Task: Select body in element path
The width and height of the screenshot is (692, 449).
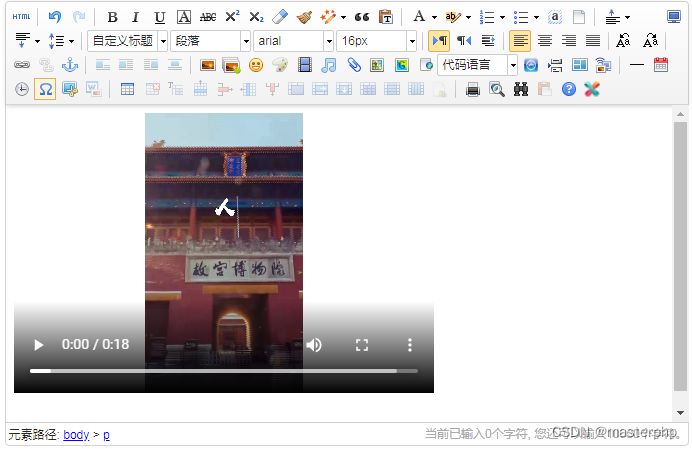Action: 76,435
